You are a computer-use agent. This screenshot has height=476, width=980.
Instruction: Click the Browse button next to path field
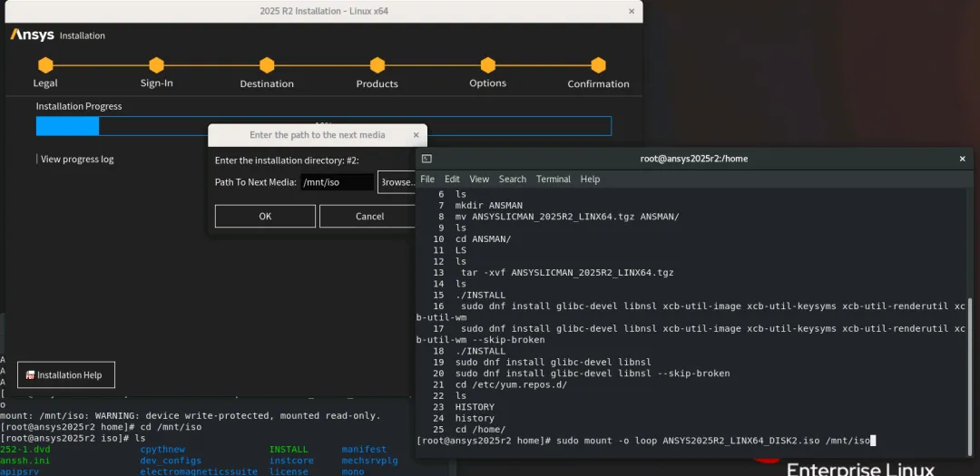(x=397, y=182)
